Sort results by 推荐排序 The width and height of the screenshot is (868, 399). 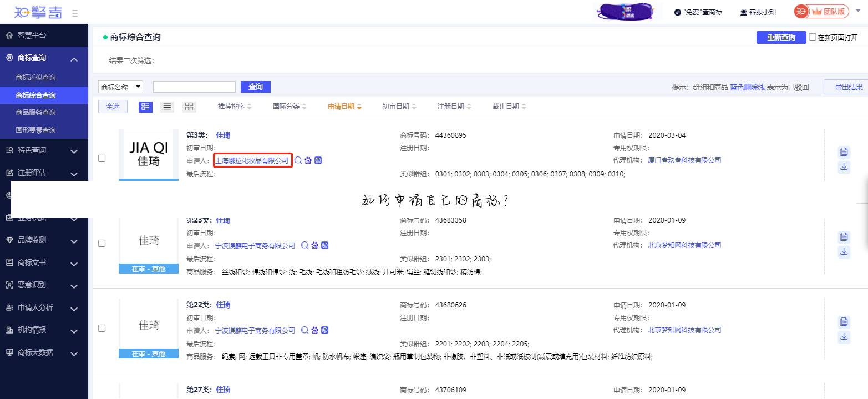point(234,107)
